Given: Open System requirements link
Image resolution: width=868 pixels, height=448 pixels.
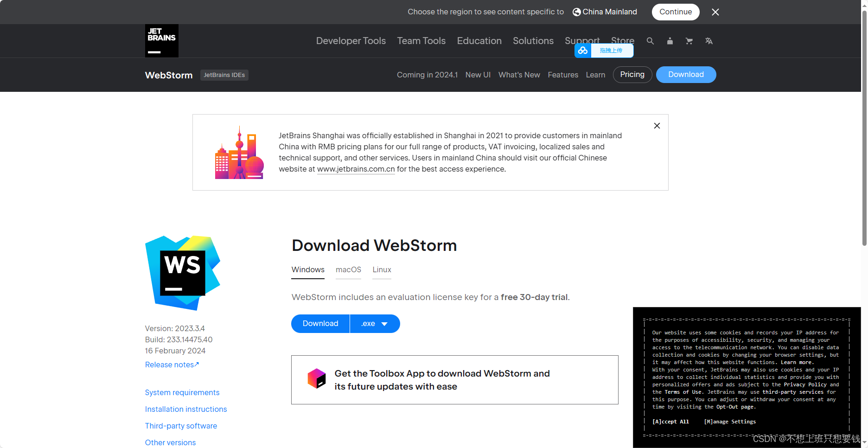Looking at the screenshot, I should [182, 392].
